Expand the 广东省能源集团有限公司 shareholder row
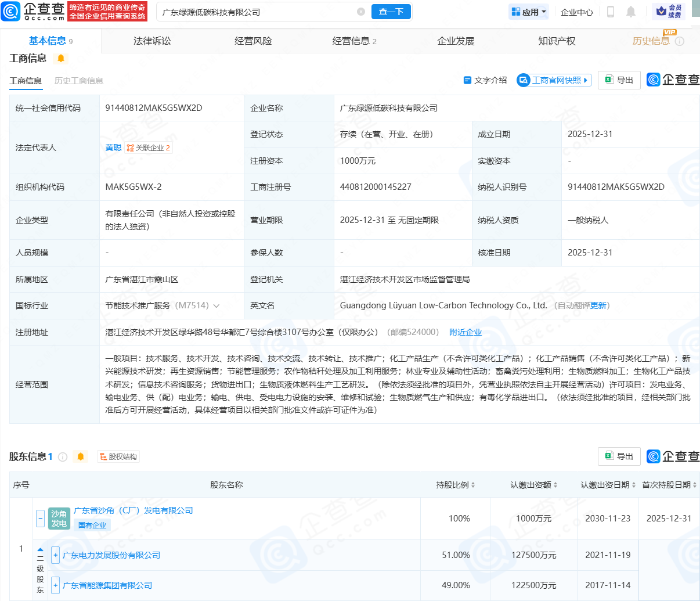This screenshot has width=700, height=601. (55, 585)
